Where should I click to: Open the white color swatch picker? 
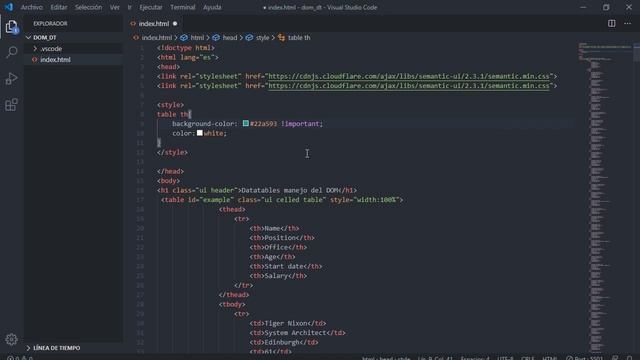pos(200,133)
